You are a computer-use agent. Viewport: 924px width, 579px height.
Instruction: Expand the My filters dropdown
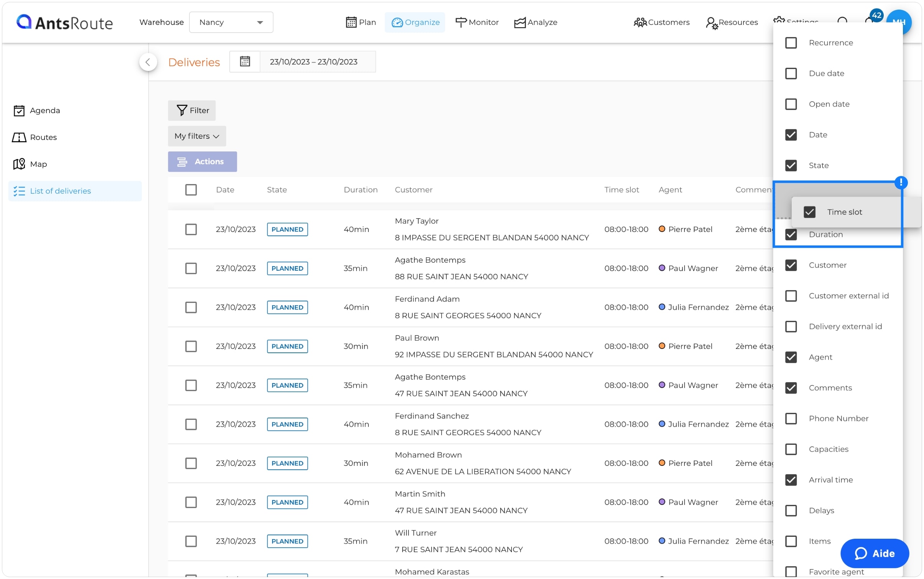197,136
